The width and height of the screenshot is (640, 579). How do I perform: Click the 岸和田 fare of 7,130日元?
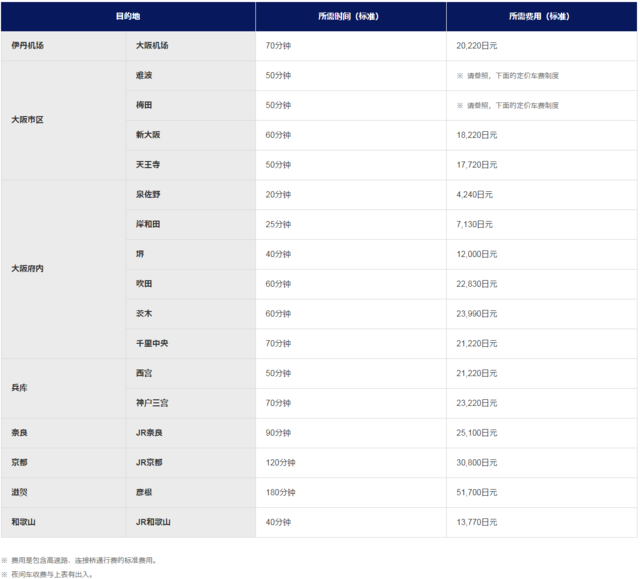[474, 224]
